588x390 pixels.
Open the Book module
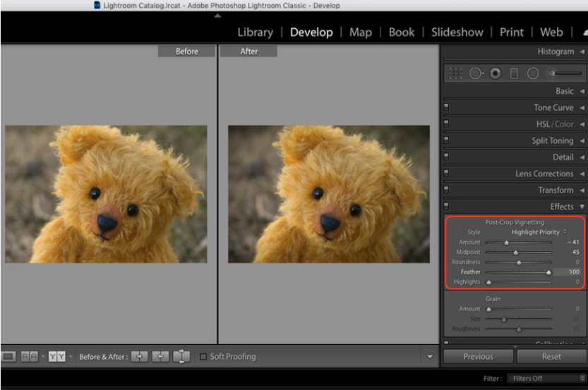coord(402,32)
